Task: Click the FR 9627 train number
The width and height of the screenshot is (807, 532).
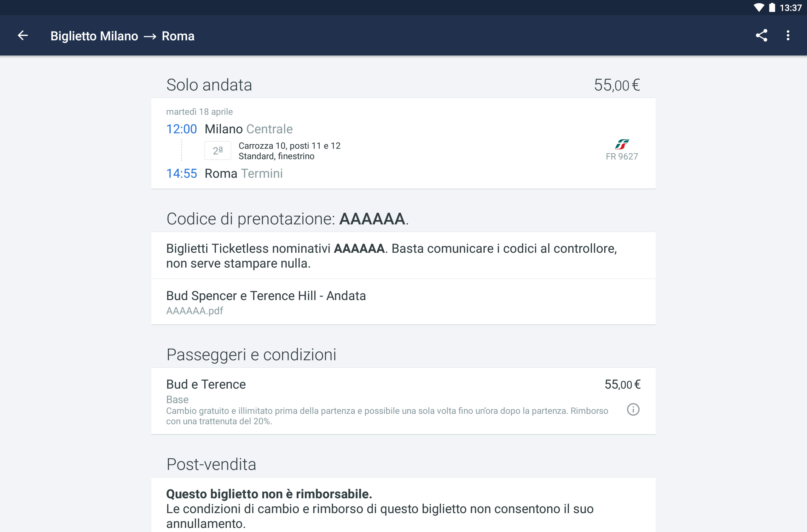Action: (x=622, y=156)
